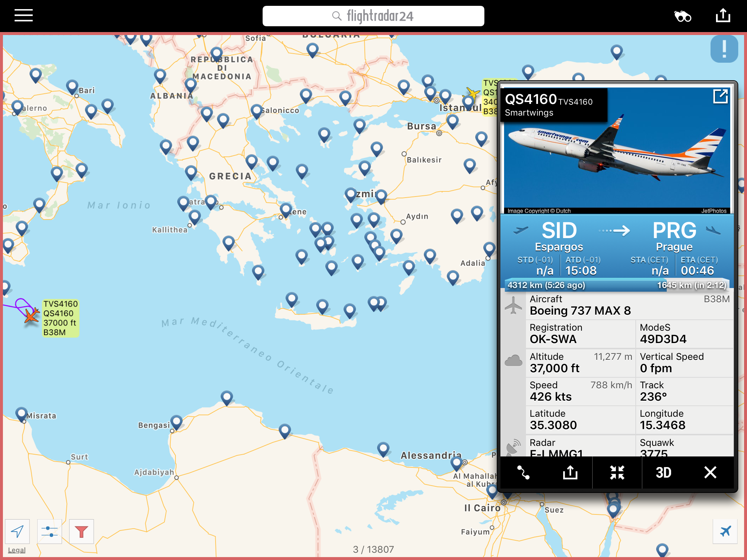Tap the location arrow icon
Screen dimensions: 747x560
pyautogui.click(x=17, y=531)
